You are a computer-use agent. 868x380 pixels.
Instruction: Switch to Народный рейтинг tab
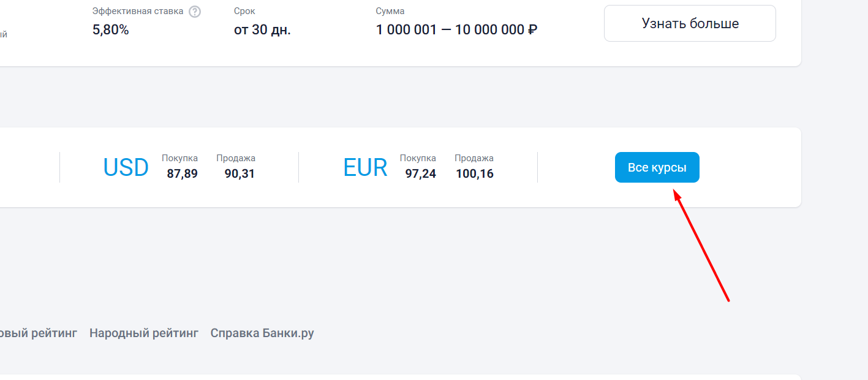pos(144,333)
